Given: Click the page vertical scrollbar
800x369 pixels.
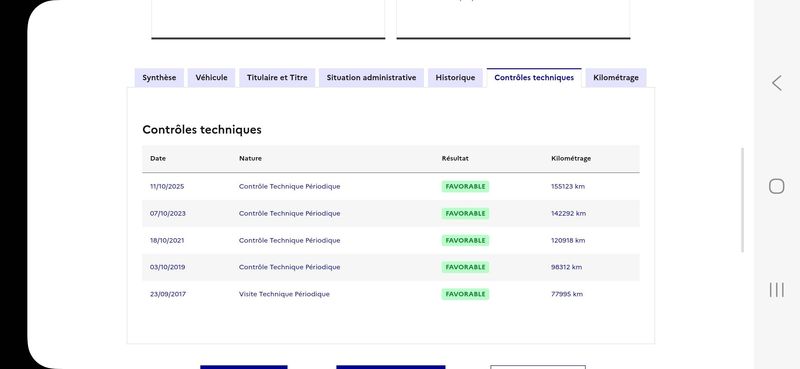Looking at the screenshot, I should tap(742, 200).
